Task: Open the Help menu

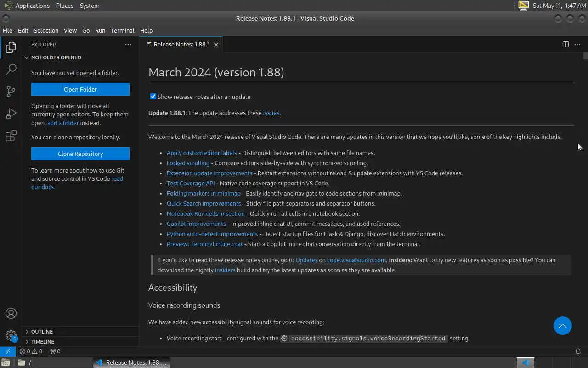Action: point(146,30)
